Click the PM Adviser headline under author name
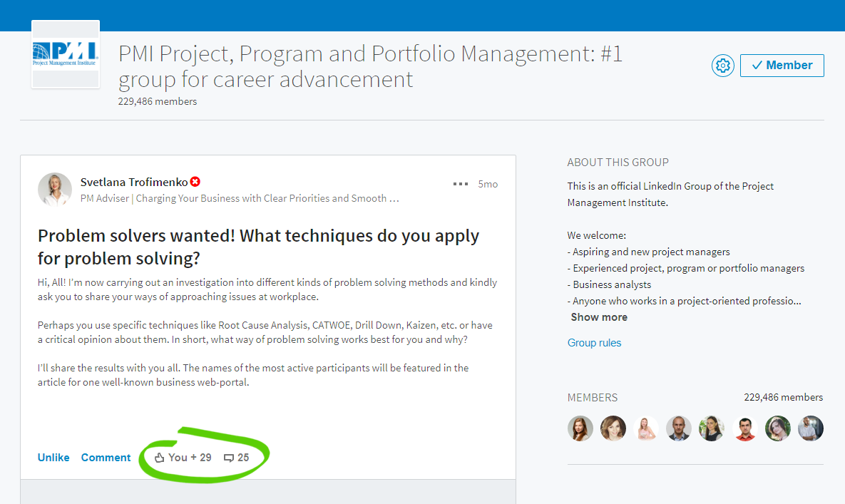This screenshot has width=845, height=504. [240, 198]
